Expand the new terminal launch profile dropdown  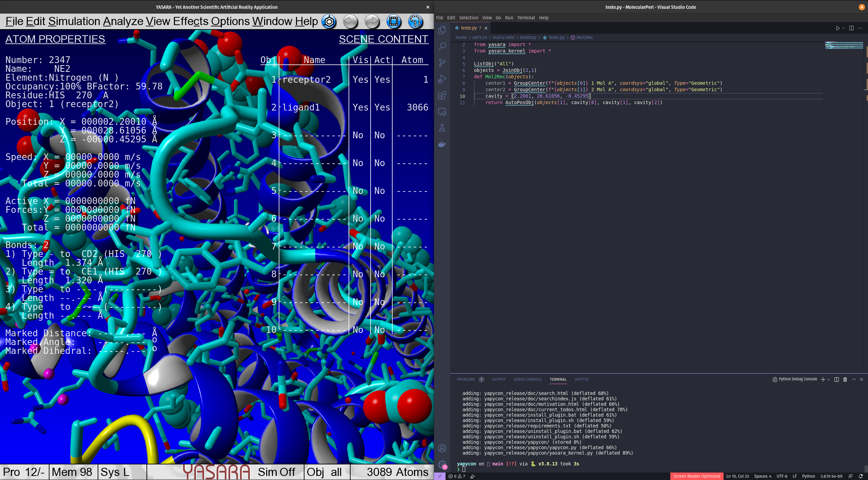point(829,379)
